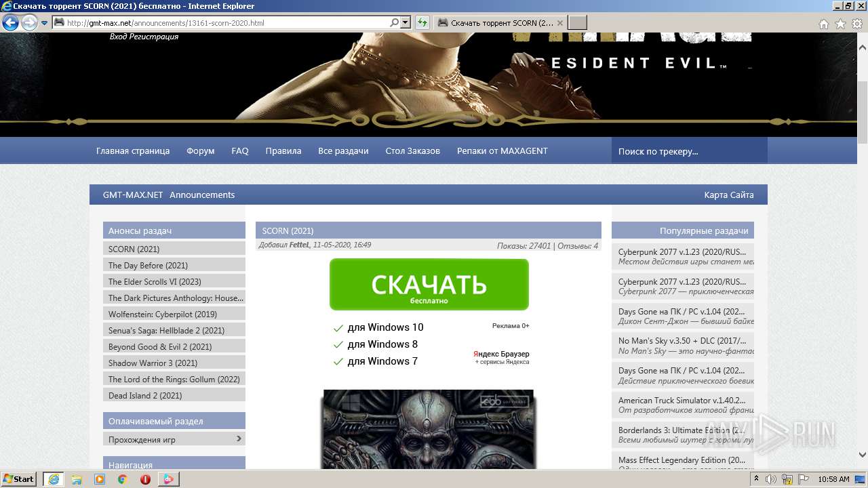Viewport: 868px width, 488px height.
Task: Open the media player taskbar icon
Action: (100, 479)
